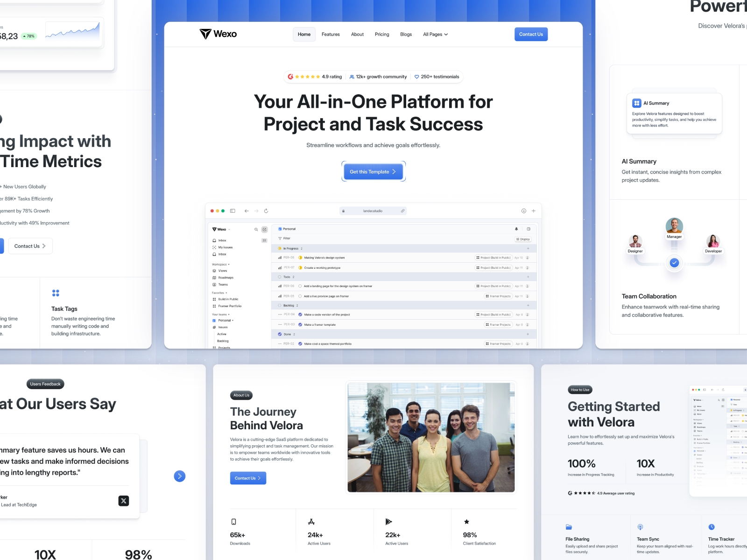This screenshot has height=560, width=747.
Task: Open the compose new issue icon beside search
Action: pos(265,230)
